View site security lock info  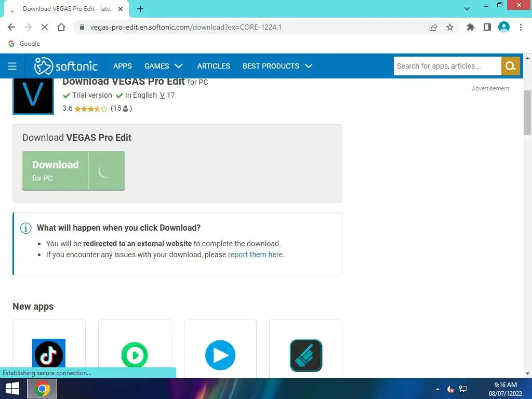(x=82, y=27)
